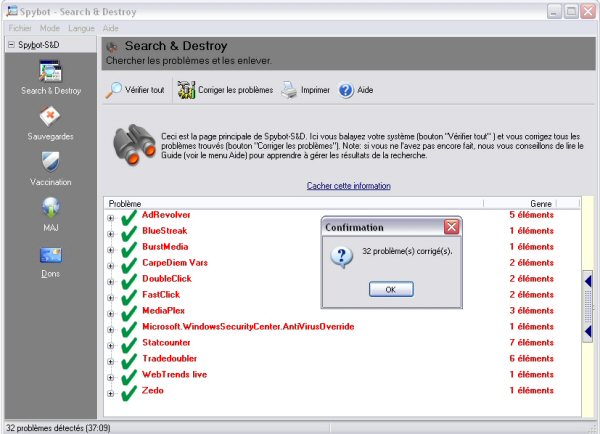Select the Zedo entry name

point(153,390)
